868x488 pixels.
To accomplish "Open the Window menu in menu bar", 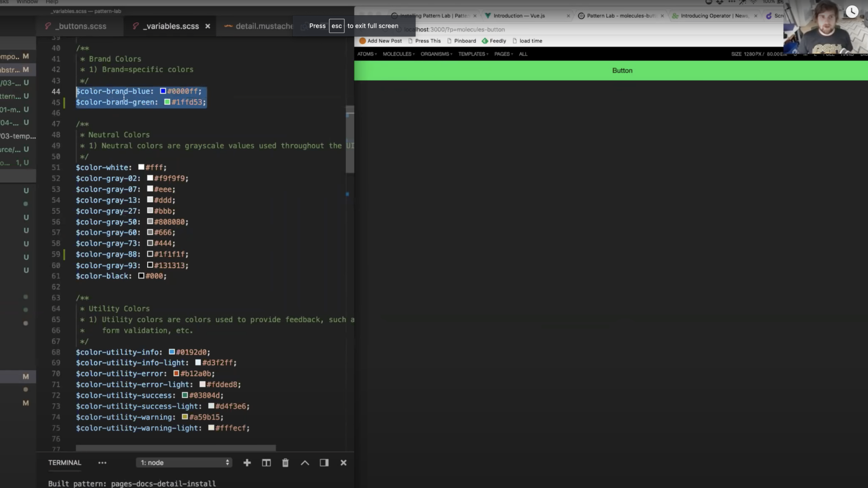I will pyautogui.click(x=27, y=2).
